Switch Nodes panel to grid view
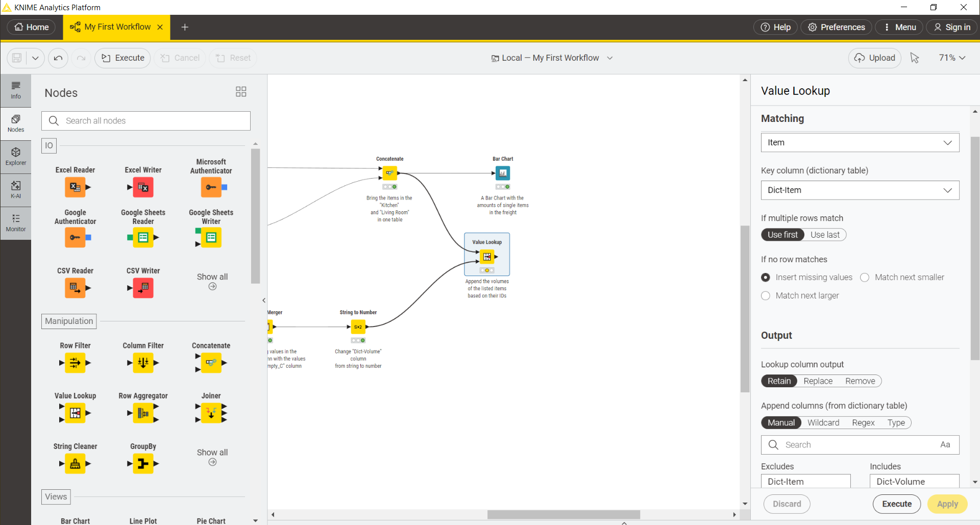The width and height of the screenshot is (980, 525). pyautogui.click(x=240, y=92)
